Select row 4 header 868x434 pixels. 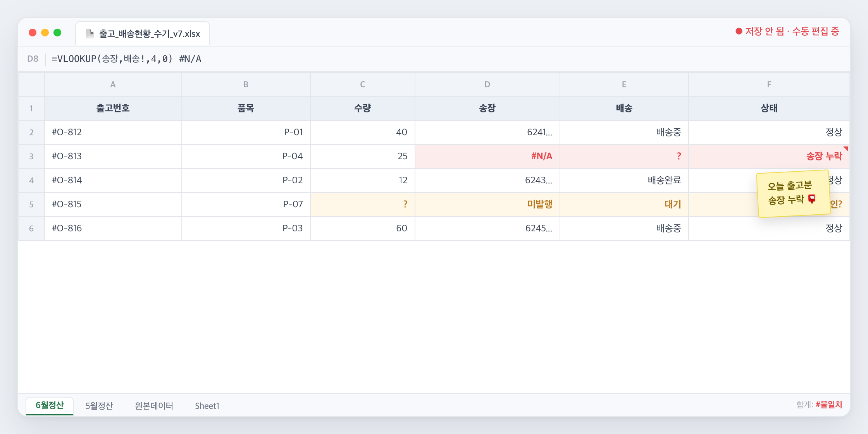[31, 181]
